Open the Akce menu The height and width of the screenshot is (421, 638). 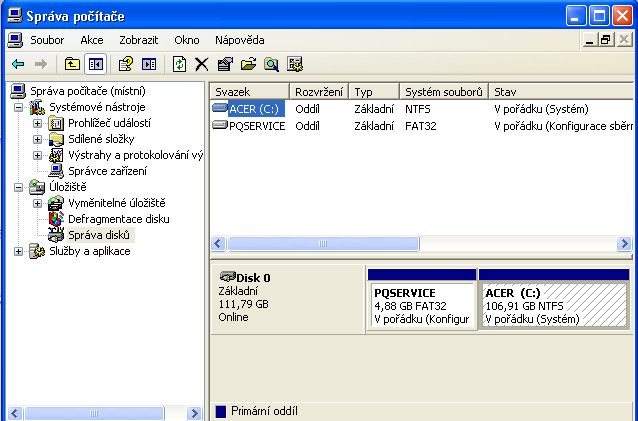[92, 40]
